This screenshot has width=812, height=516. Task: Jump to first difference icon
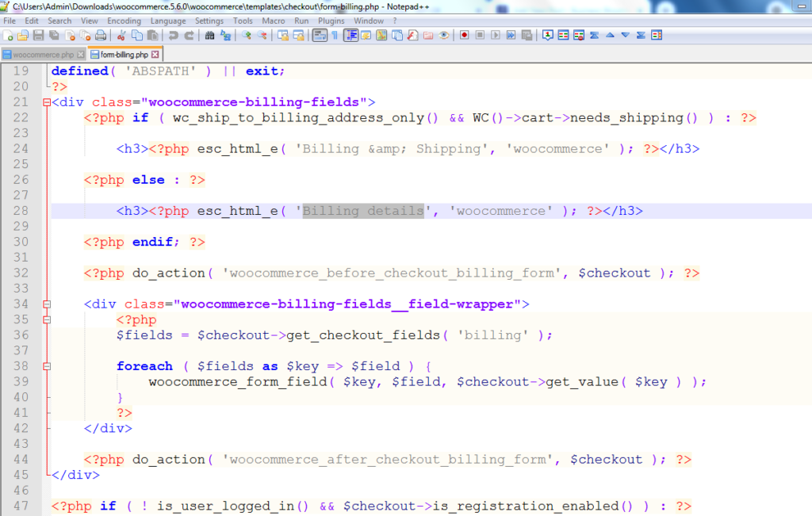coord(595,35)
